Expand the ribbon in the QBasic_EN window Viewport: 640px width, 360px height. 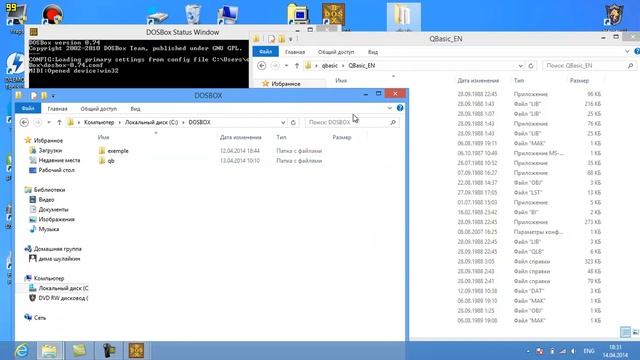627,51
